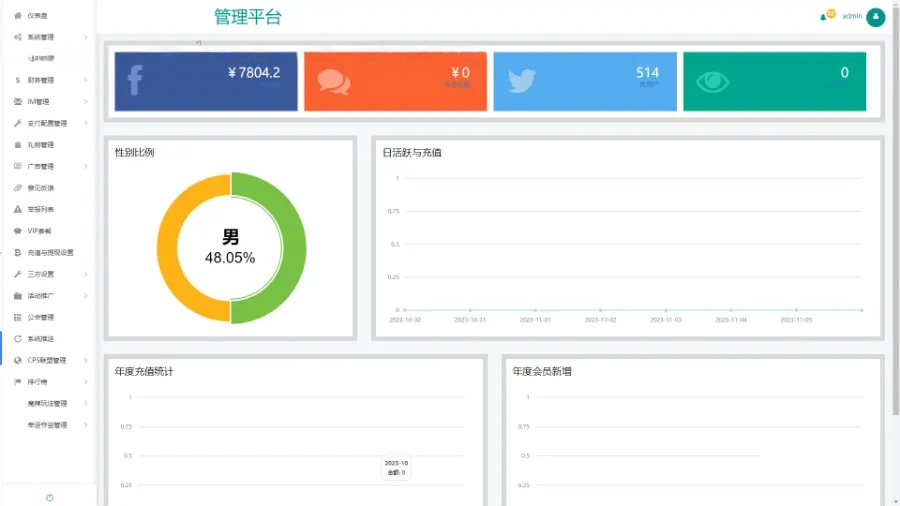Click the Twitter bird icon
900x506 pixels.
point(522,81)
